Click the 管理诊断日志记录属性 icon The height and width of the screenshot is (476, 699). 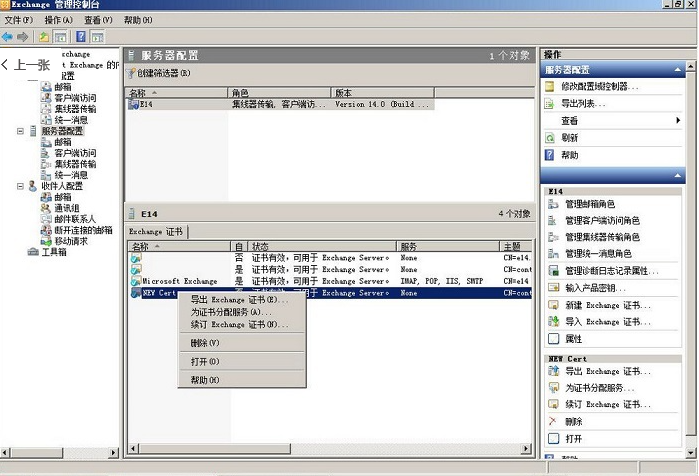553,271
